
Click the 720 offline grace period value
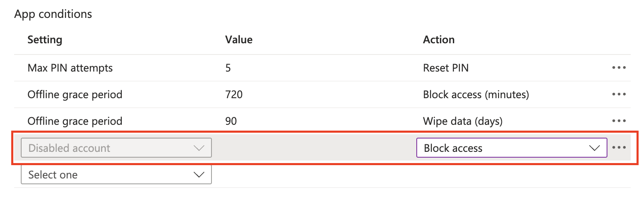(x=234, y=94)
